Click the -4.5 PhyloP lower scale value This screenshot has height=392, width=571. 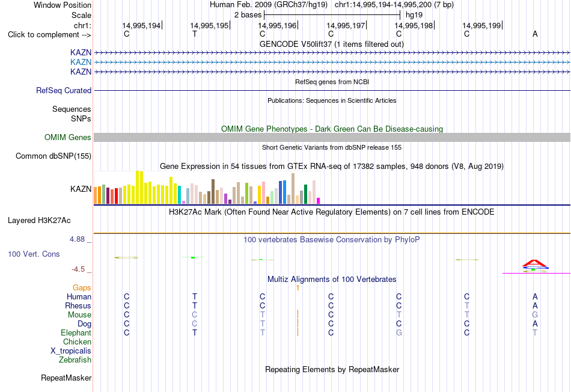(78, 269)
